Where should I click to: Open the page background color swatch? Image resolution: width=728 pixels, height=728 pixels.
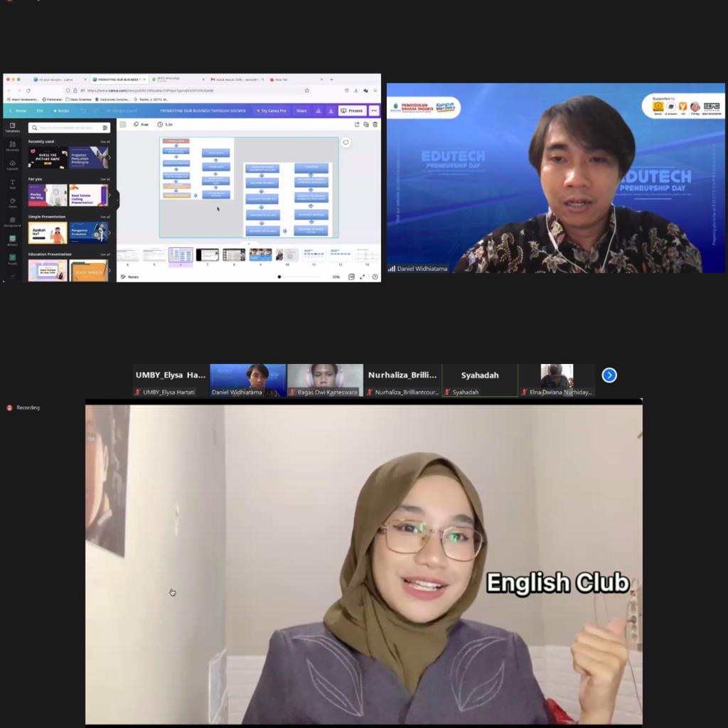pyautogui.click(x=123, y=124)
